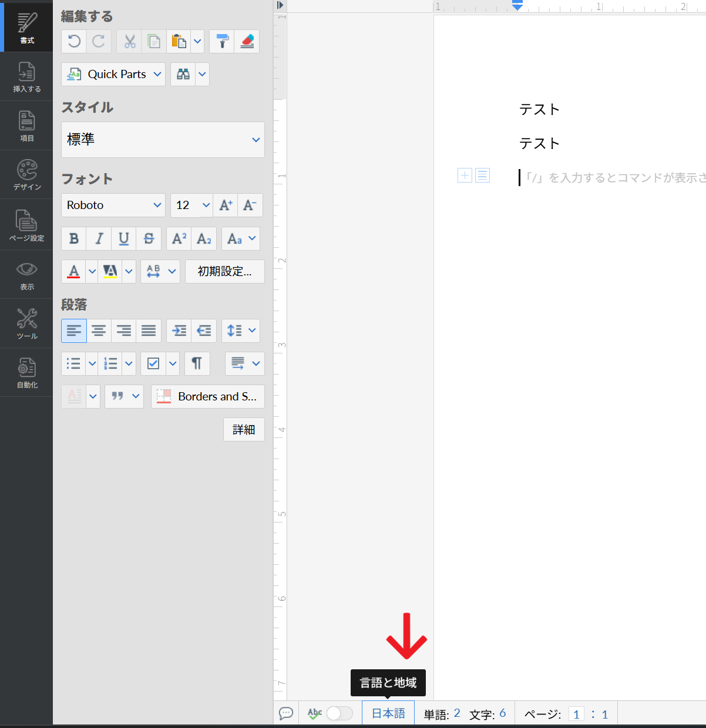Click the Undo icon
Screen dimensions: 706x728
click(74, 41)
